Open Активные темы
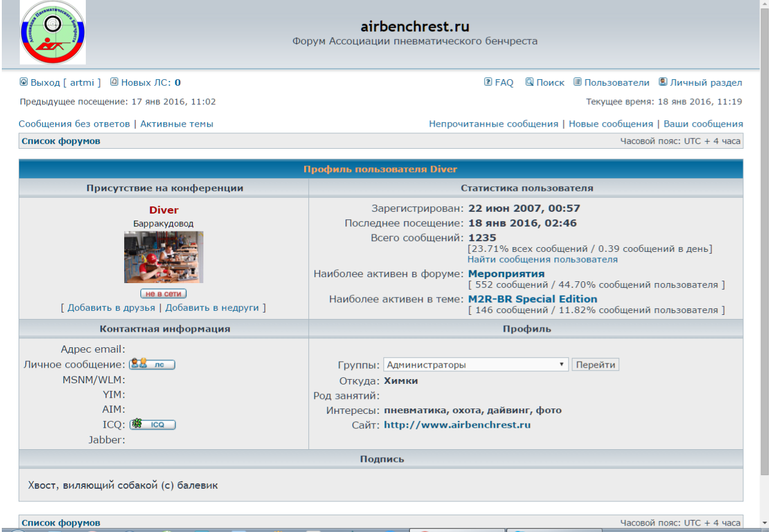The height and width of the screenshot is (532, 769). [x=176, y=124]
